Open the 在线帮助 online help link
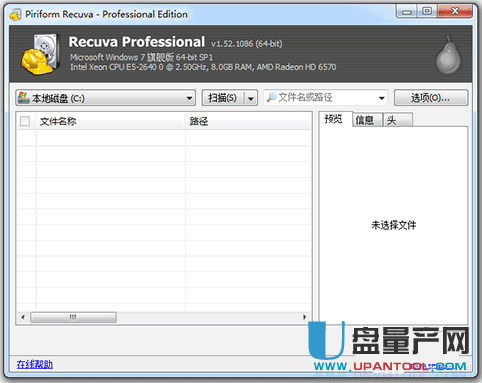The height and width of the screenshot is (383, 482). pos(35,364)
